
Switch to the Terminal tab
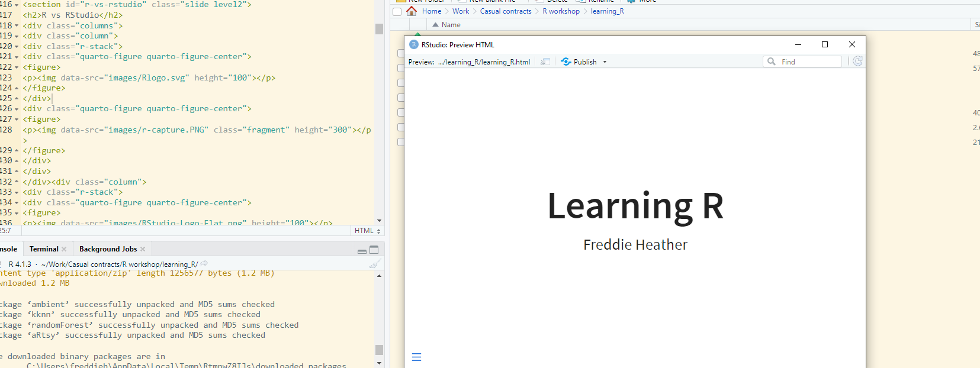tap(44, 249)
